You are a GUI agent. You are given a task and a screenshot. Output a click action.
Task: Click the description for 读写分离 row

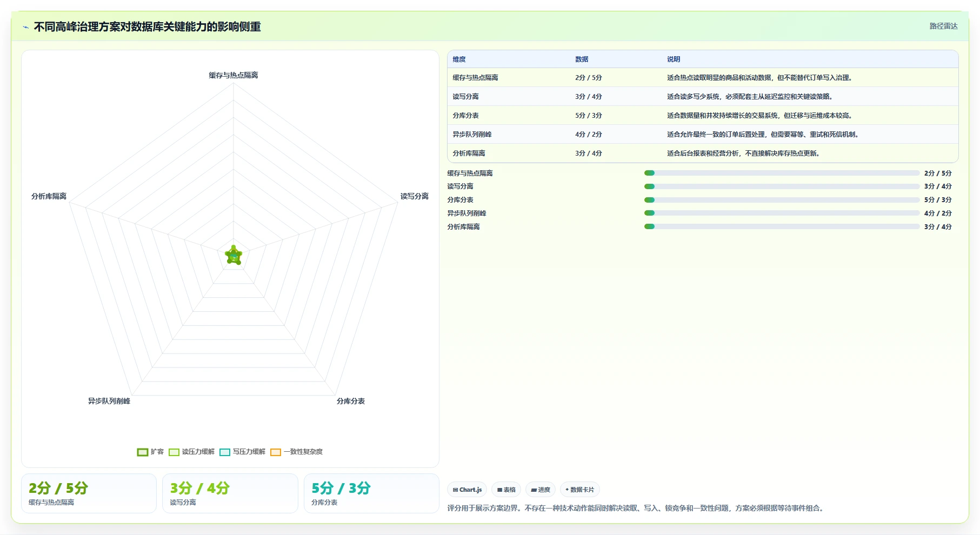751,97
